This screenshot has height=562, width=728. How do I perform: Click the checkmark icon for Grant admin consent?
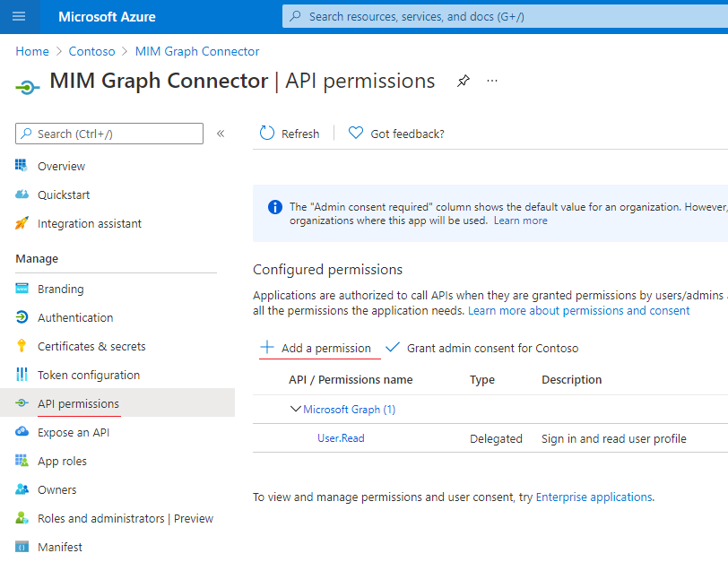pyautogui.click(x=393, y=347)
